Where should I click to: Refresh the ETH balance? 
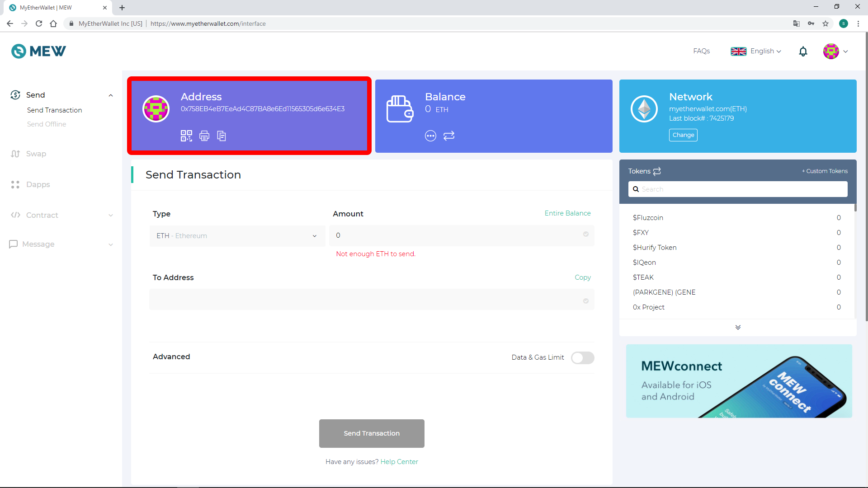[449, 136]
